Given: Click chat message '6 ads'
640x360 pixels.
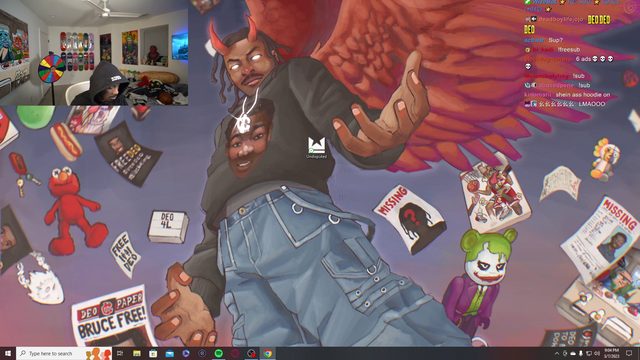Looking at the screenshot, I should pyautogui.click(x=583, y=59).
